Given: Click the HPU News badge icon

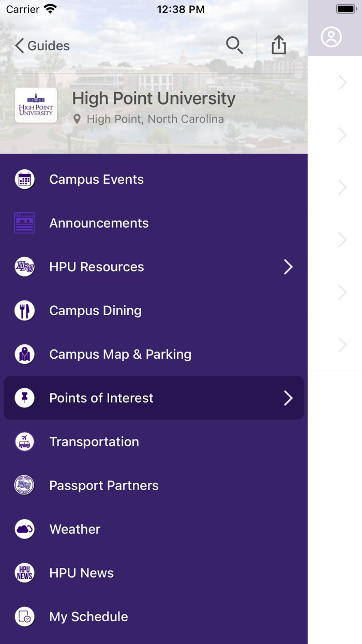Looking at the screenshot, I should click(x=24, y=573).
